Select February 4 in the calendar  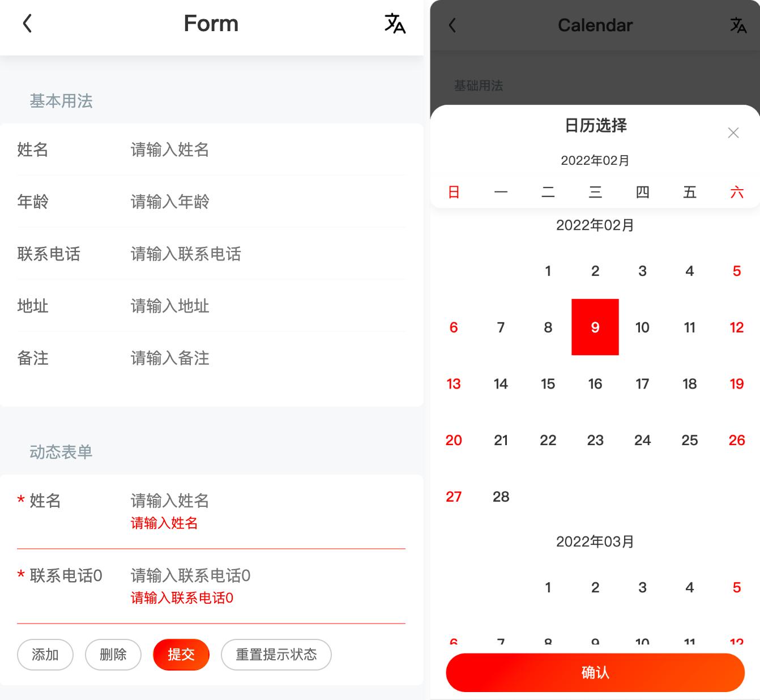point(690,271)
